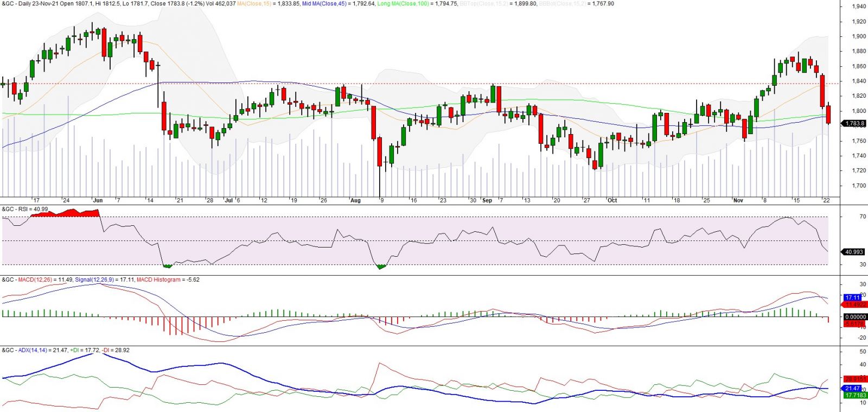Click the BBBot(Close,15,2) = 1,767.90 legend
Screen dimensions: 868x412
pos(577,3)
